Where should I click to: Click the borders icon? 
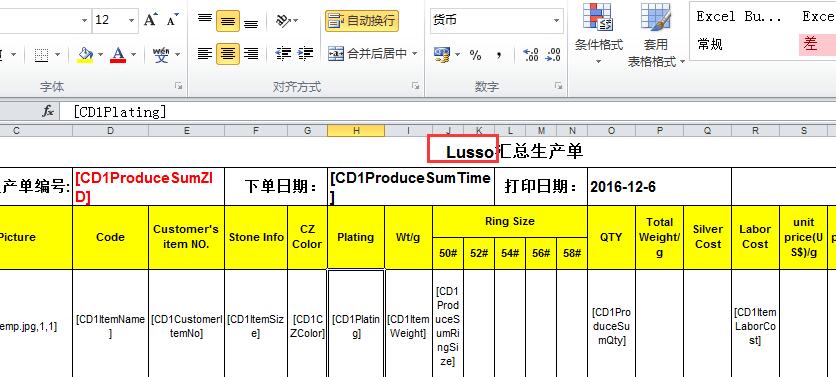pyautogui.click(x=42, y=54)
